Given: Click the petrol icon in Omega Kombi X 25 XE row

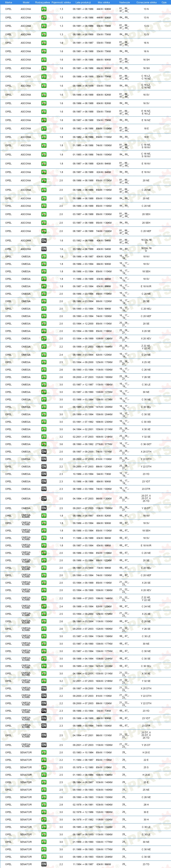Looking at the screenshot, I should (x=44, y=614).
